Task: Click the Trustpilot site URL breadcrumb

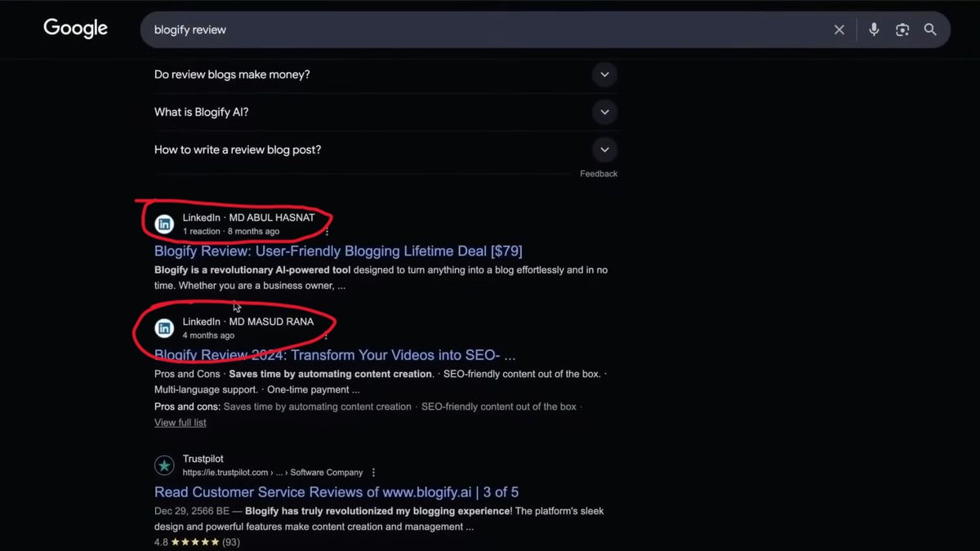Action: pyautogui.click(x=273, y=473)
